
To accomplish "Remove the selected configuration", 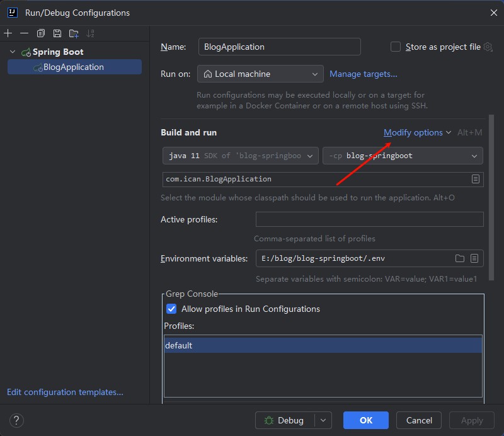I will 24,33.
